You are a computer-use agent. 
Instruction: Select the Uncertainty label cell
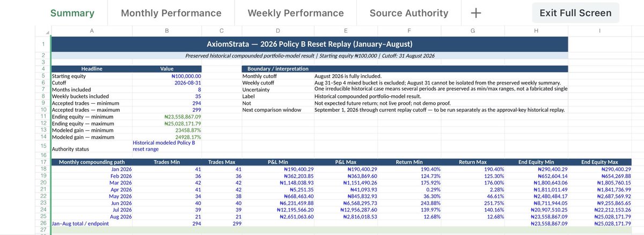click(x=277, y=90)
